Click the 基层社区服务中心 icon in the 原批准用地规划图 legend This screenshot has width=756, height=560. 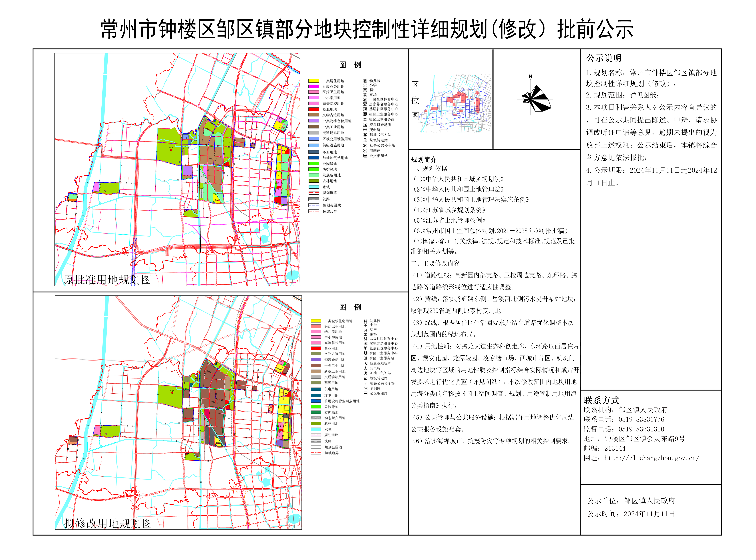[365, 109]
